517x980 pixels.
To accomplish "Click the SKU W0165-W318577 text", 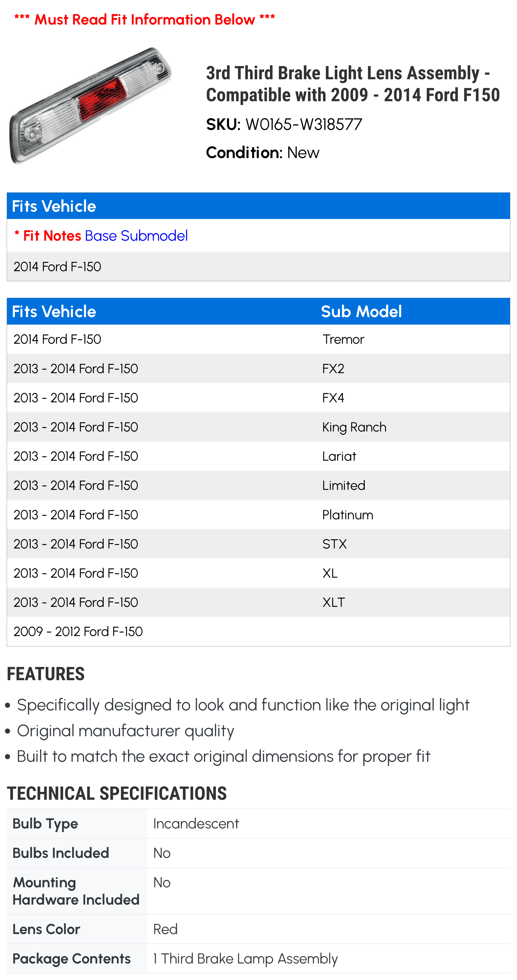I will [284, 124].
